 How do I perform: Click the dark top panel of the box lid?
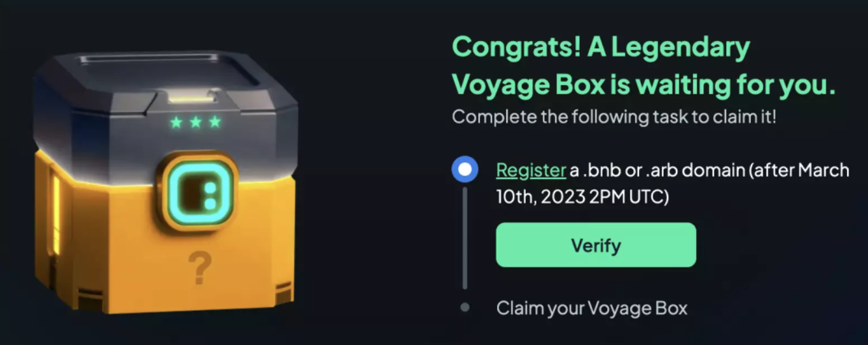pos(169,72)
